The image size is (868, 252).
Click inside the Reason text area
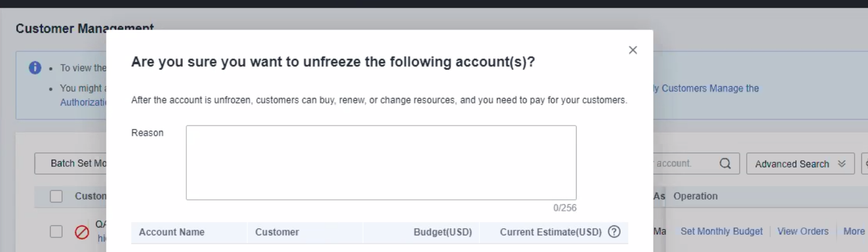tap(381, 162)
